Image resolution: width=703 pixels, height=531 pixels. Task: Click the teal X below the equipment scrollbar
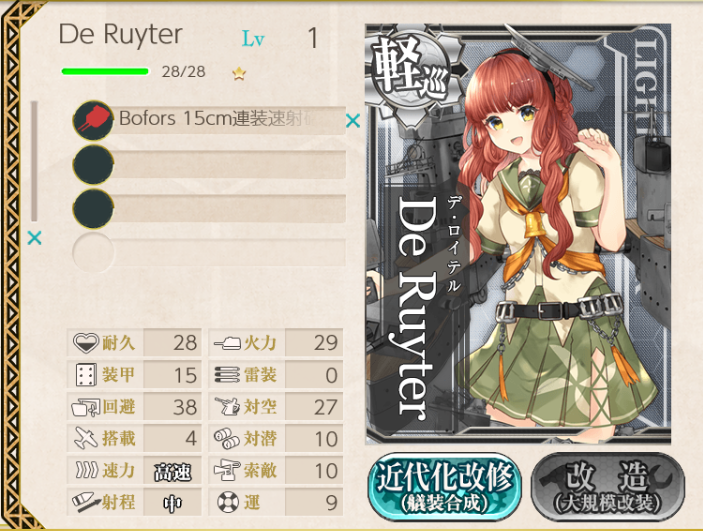pos(35,238)
